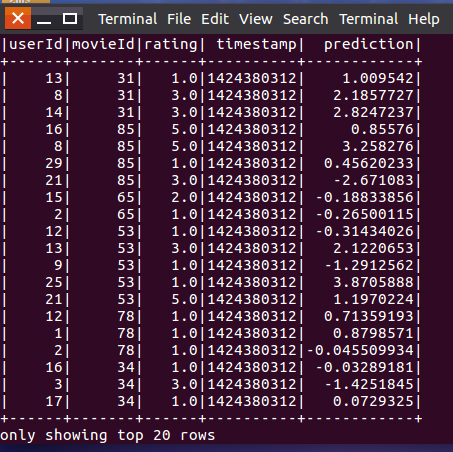Select prediction value 0.71359193
Image resolution: width=453 pixels, height=452 pixels.
coord(369,317)
